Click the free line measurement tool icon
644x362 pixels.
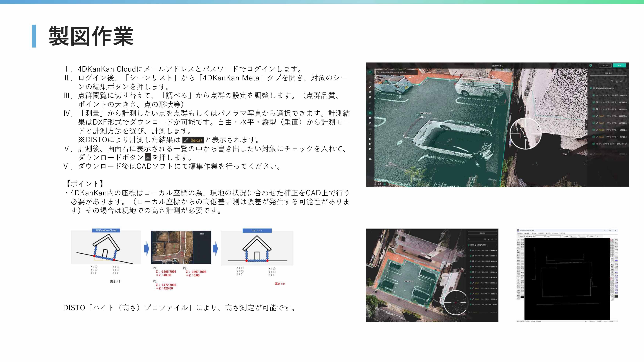coord(370,87)
